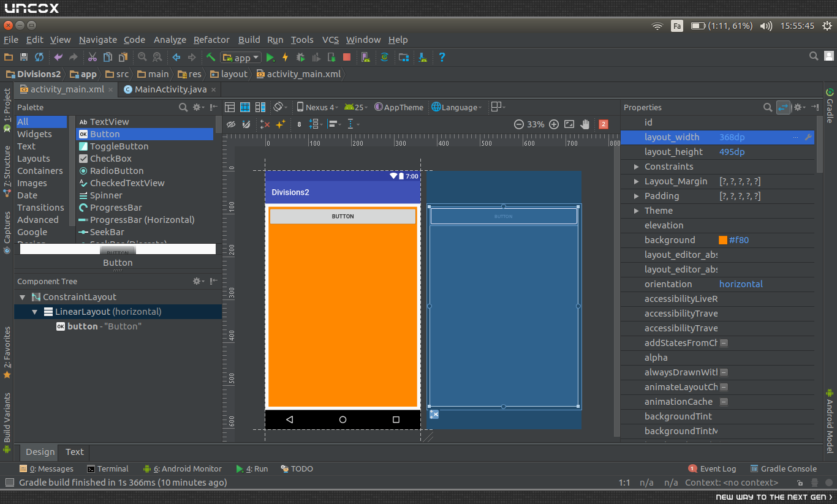
Task: Click the Make Project hammer icon
Action: (x=210, y=57)
